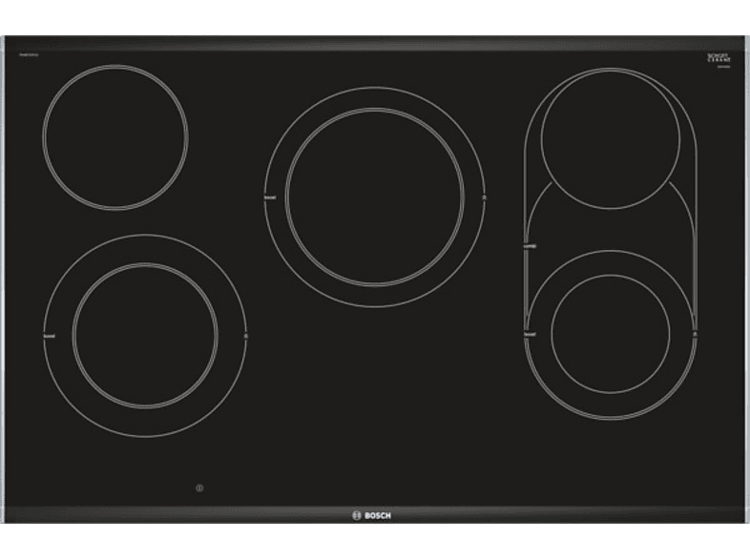Click the Bosch logo on the front trim

coord(365,515)
